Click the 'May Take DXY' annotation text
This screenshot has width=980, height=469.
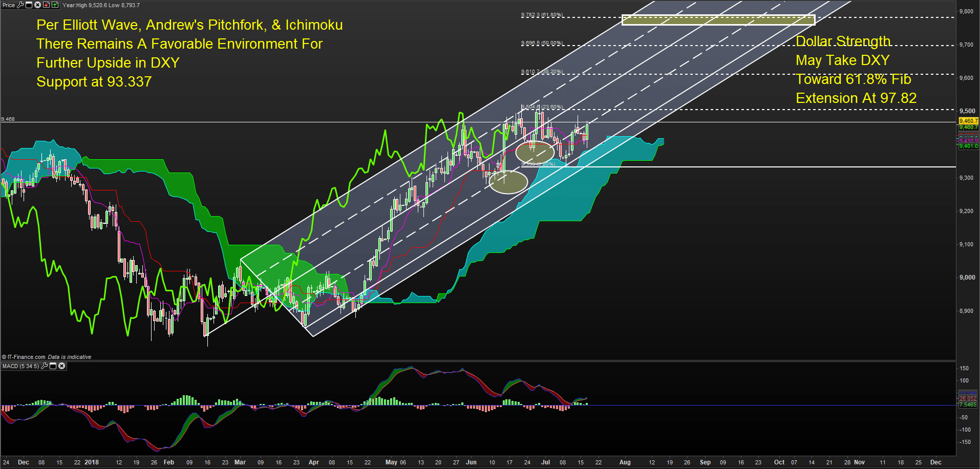coord(843,60)
